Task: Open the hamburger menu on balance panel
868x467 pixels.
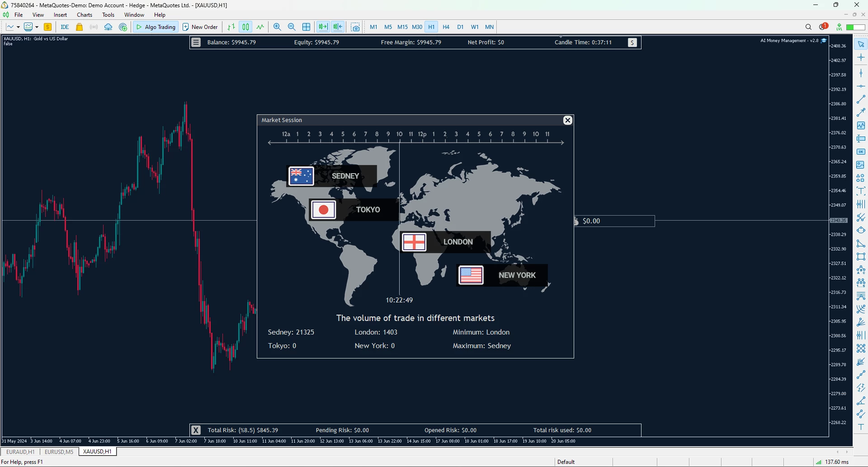Action: click(196, 42)
